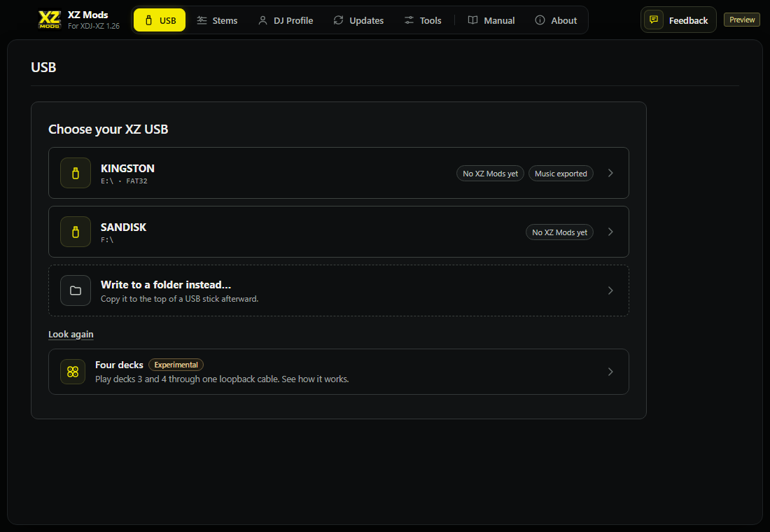Expand the SANDISK drive chevron
Viewport: 770px width, 532px height.
click(x=610, y=232)
